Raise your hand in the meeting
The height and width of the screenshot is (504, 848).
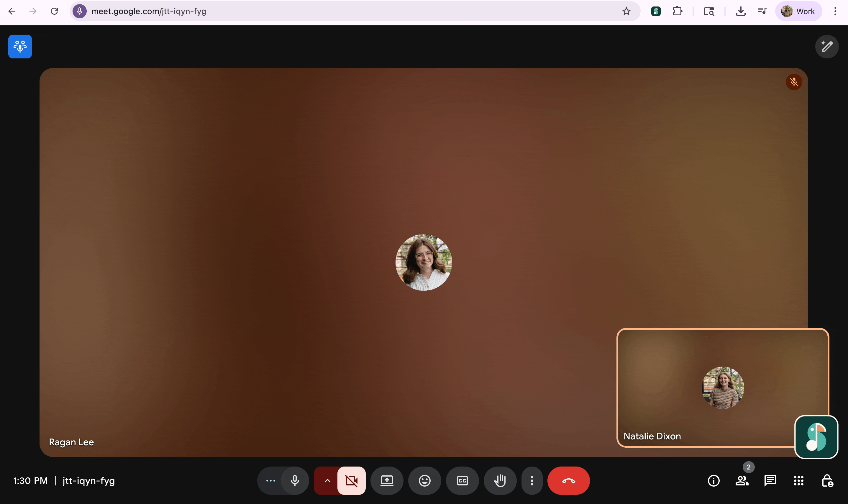tap(500, 481)
